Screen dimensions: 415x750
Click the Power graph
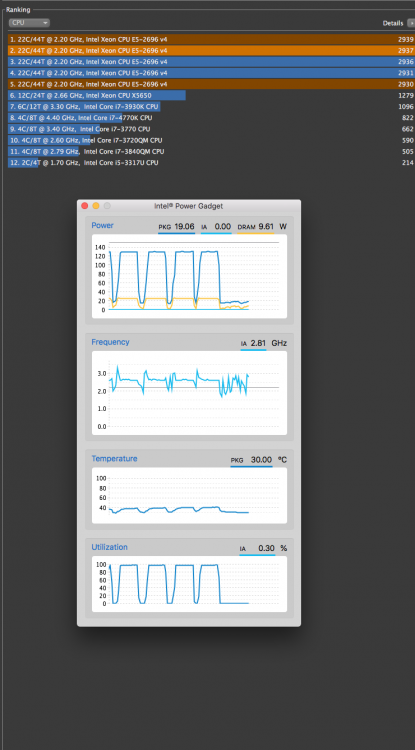pos(189,276)
